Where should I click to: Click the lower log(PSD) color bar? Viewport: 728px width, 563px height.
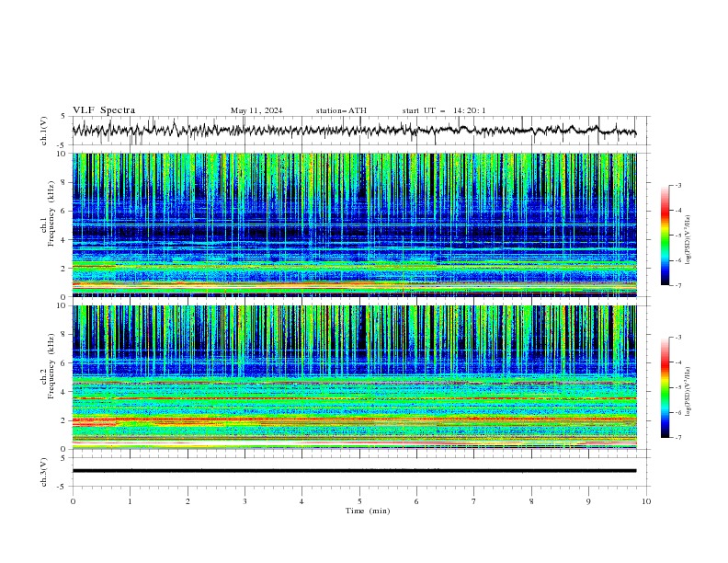[665, 387]
